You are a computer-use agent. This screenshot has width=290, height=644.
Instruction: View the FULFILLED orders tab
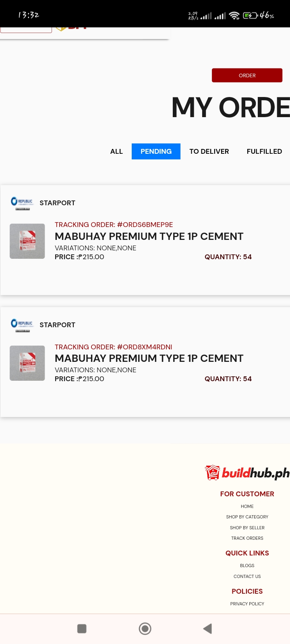click(x=264, y=151)
